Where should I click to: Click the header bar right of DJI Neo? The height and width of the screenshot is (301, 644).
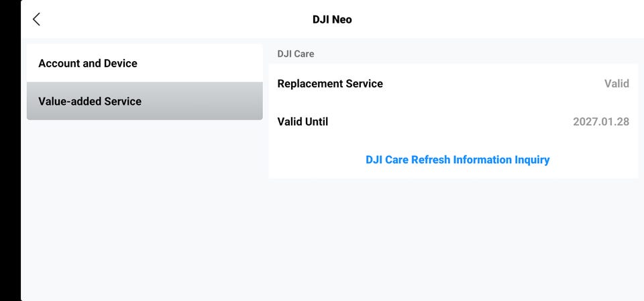point(493,19)
